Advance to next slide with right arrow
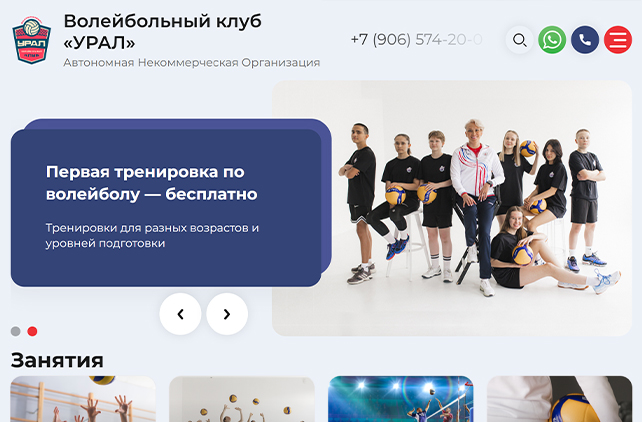 (227, 314)
